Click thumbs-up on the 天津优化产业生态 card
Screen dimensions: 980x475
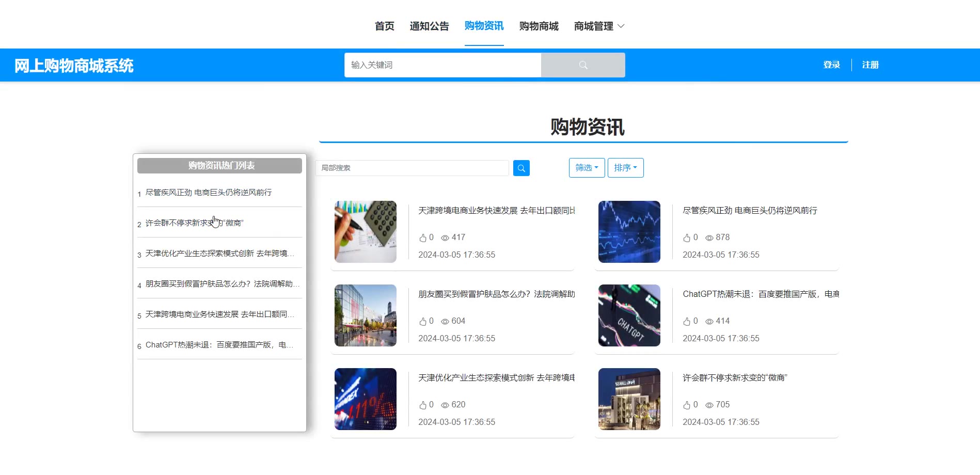pos(423,405)
